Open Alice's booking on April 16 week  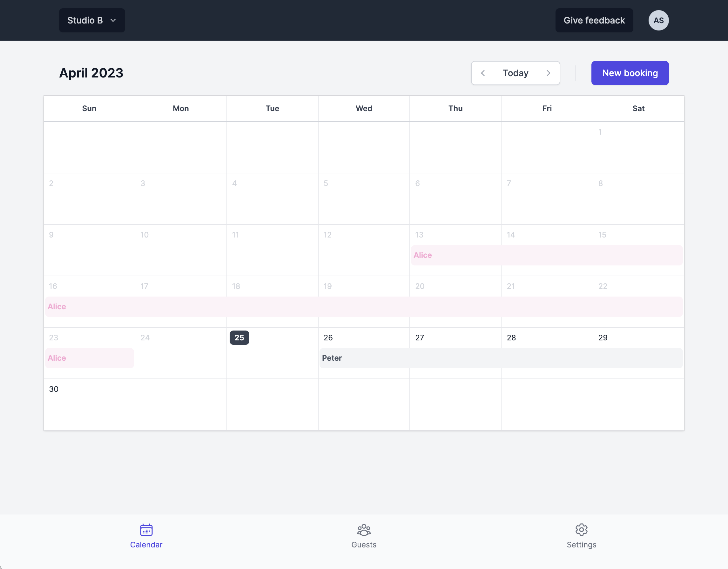click(364, 306)
